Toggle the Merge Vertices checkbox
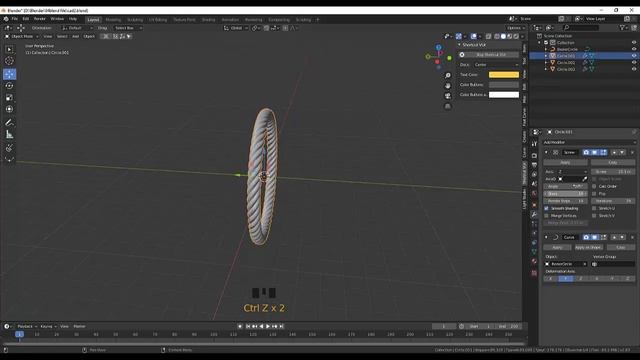The image size is (640, 360). pyautogui.click(x=547, y=216)
